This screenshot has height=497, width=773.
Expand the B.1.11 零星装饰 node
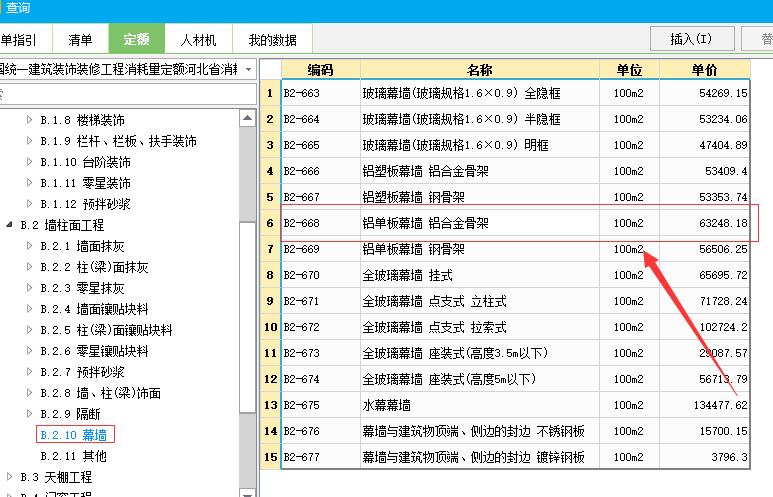click(29, 183)
